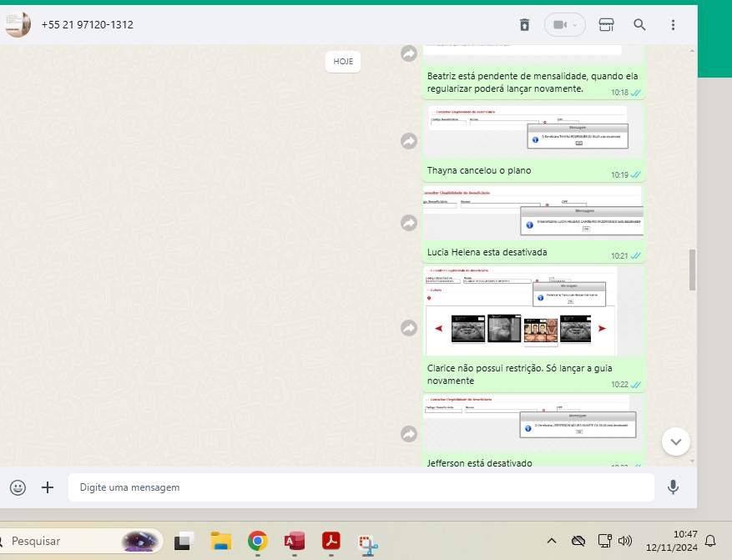Click the contact number +55 21 97120-1312
This screenshot has height=560, width=732.
[x=88, y=25]
